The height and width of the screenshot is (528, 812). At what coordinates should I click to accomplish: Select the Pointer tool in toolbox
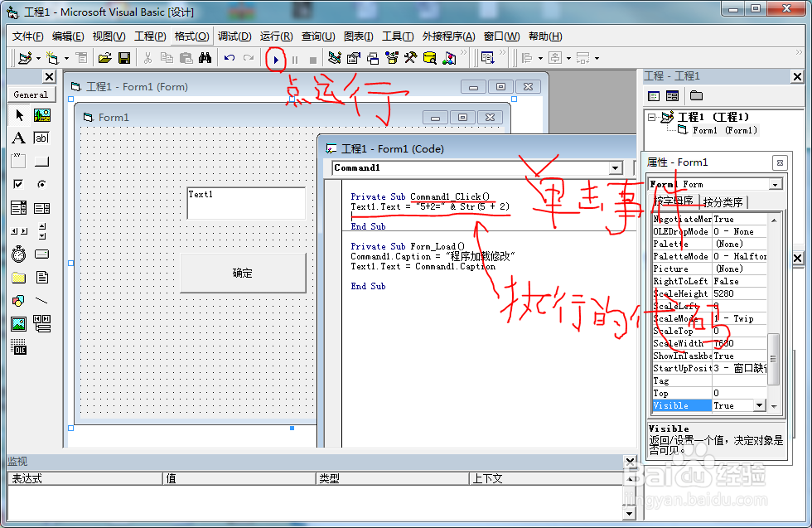(x=19, y=115)
